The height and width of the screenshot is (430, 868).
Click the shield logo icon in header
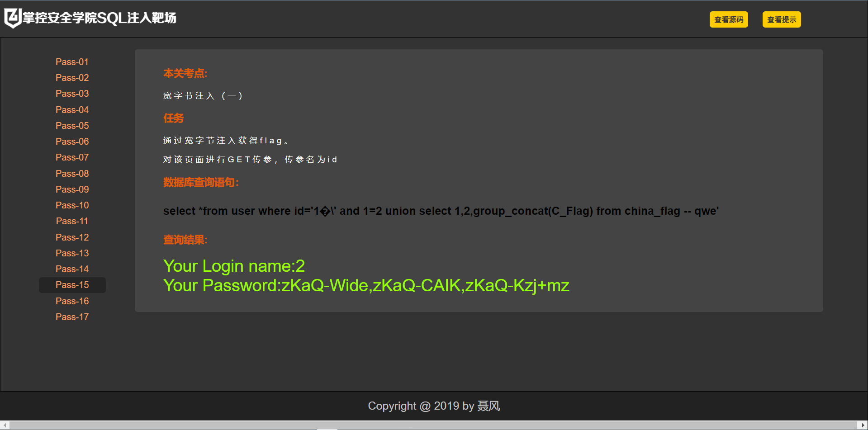click(13, 18)
